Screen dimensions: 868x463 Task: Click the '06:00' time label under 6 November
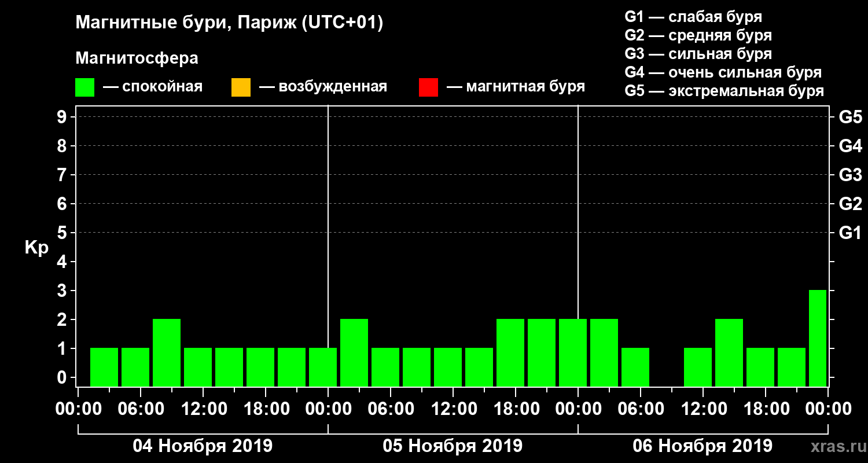(641, 409)
